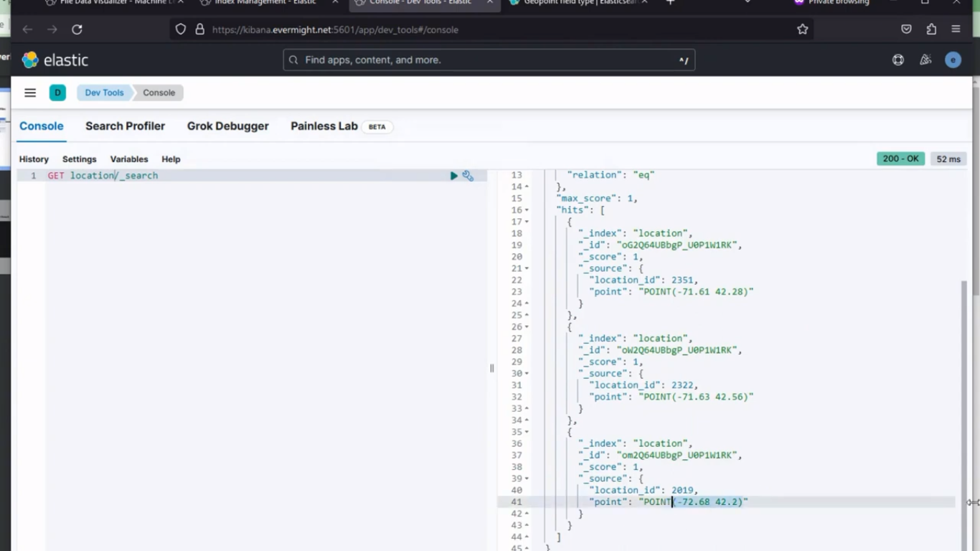
Task: Click the Elastic logo
Action: point(55,60)
